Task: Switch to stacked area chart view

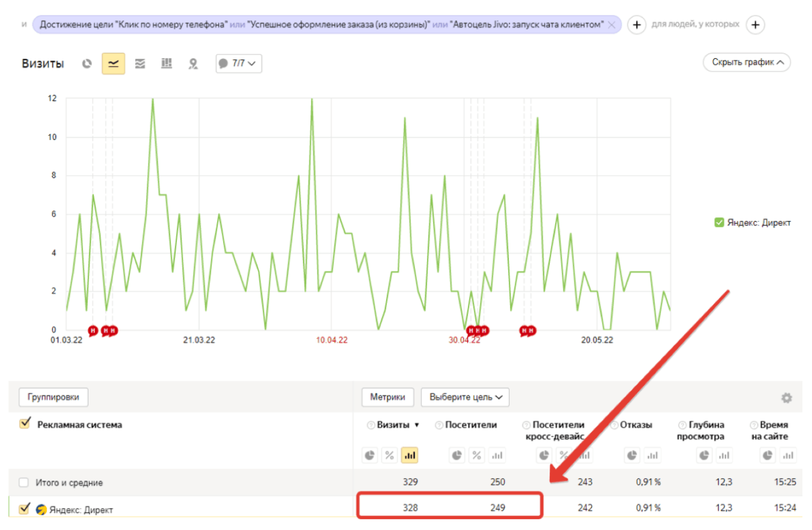Action: tap(140, 63)
